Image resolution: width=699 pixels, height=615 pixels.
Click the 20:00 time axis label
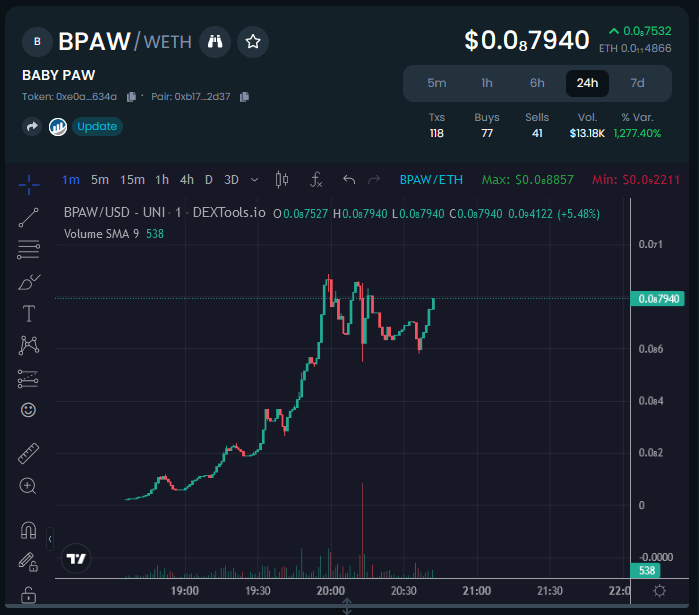point(331,591)
